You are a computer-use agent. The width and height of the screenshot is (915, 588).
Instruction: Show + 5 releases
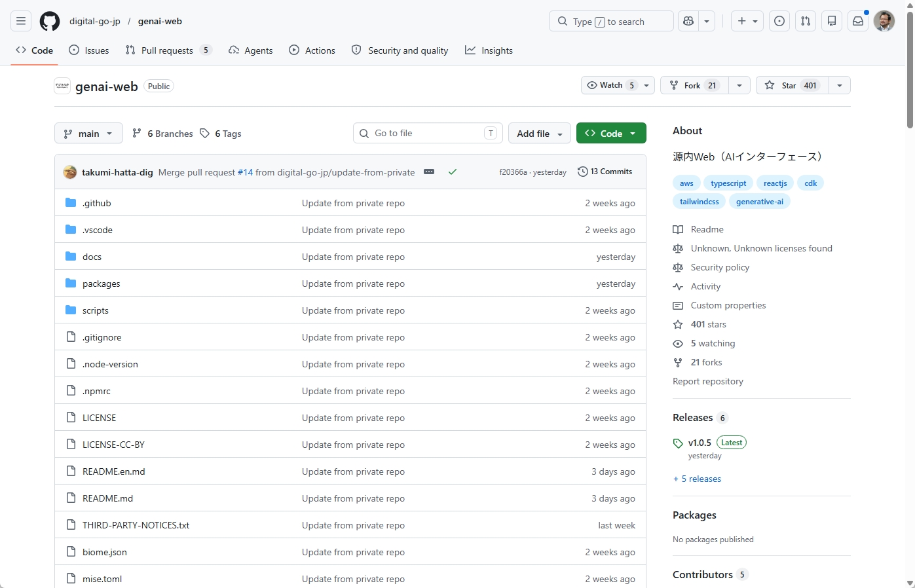(697, 479)
